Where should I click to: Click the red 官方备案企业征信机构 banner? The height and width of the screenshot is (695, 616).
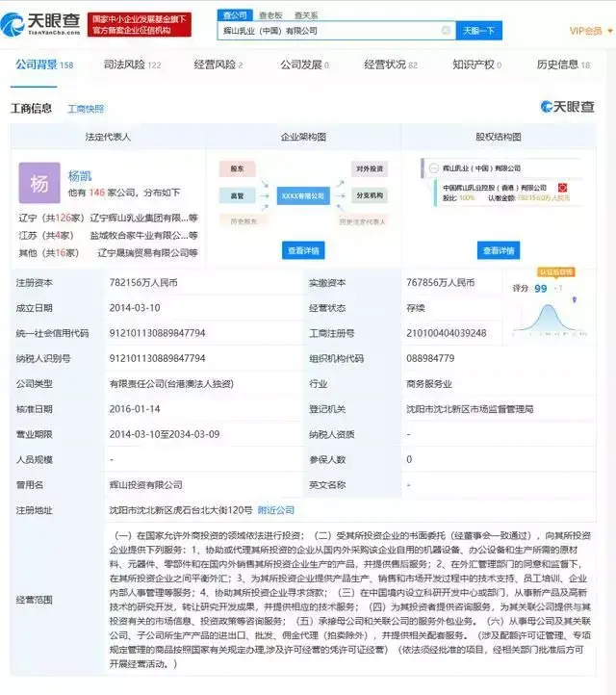pos(140,25)
